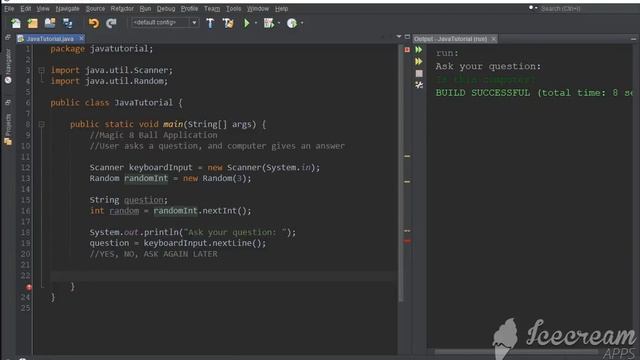The width and height of the screenshot is (640, 360).
Task: Click the green Re-run icon in Output panel
Action: (x=419, y=49)
